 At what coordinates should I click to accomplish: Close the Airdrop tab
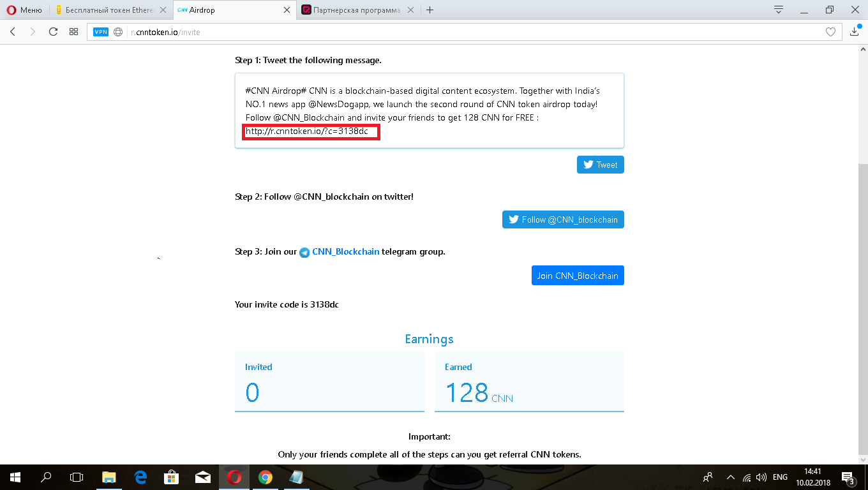pos(287,10)
